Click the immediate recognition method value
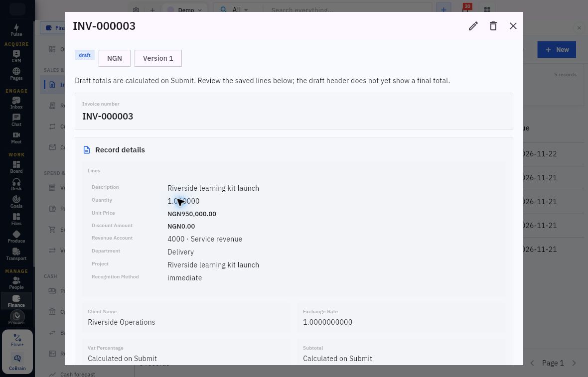This screenshot has width=588, height=377. (184, 278)
